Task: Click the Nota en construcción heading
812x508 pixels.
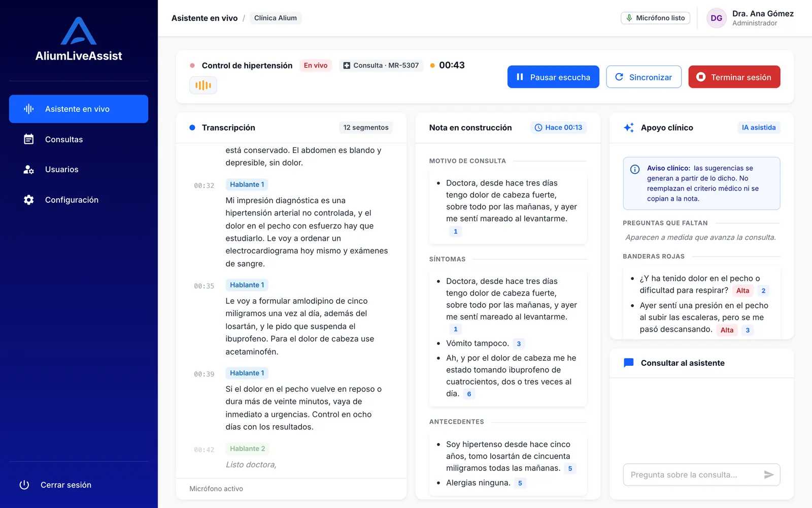Action: pos(470,128)
